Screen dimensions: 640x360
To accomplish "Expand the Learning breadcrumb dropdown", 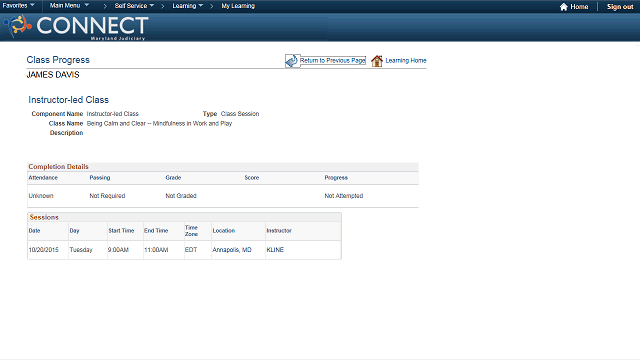I will (188, 6).
